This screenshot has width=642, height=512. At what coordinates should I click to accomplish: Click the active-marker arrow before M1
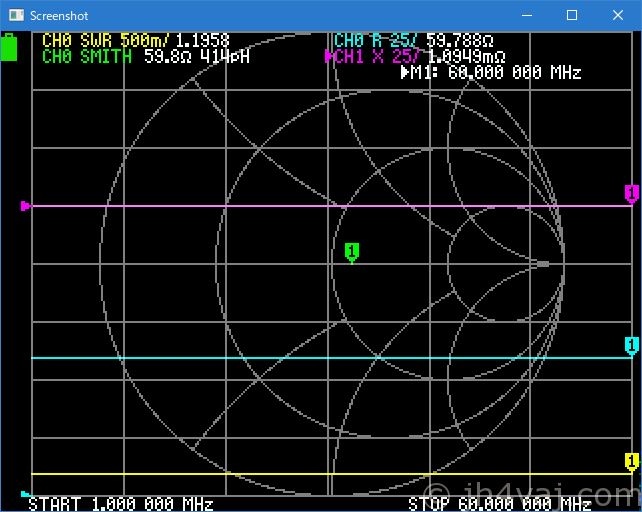pos(405,72)
